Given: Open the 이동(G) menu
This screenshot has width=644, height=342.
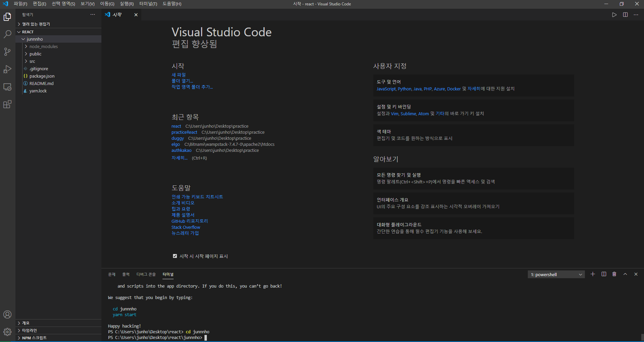Looking at the screenshot, I should point(107,4).
